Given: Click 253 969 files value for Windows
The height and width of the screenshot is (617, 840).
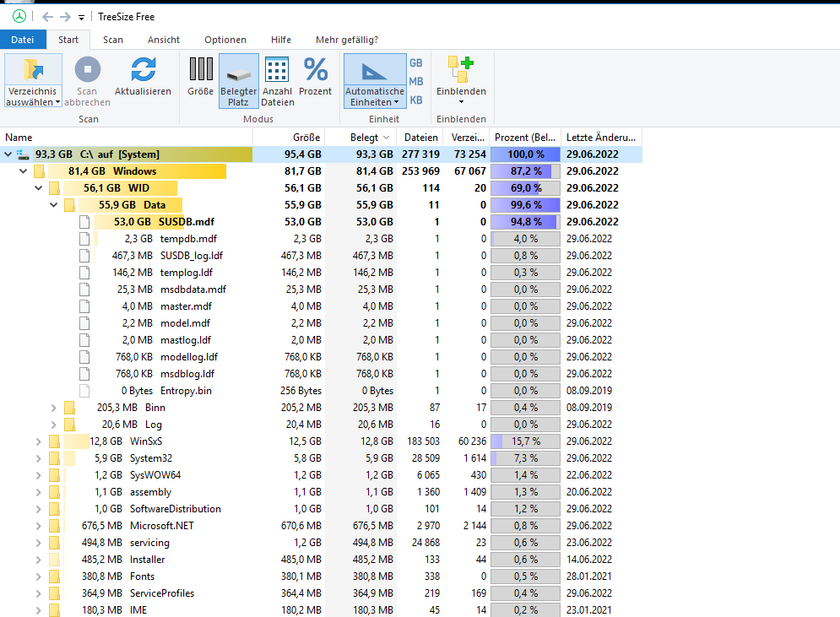Looking at the screenshot, I should click(420, 171).
